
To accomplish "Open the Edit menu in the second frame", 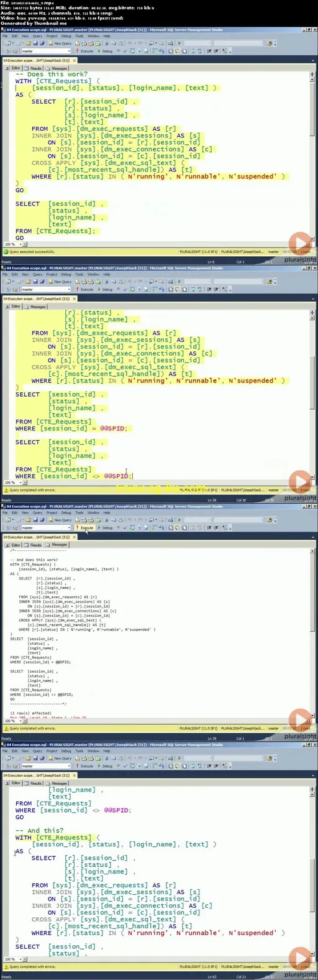I will point(14,274).
